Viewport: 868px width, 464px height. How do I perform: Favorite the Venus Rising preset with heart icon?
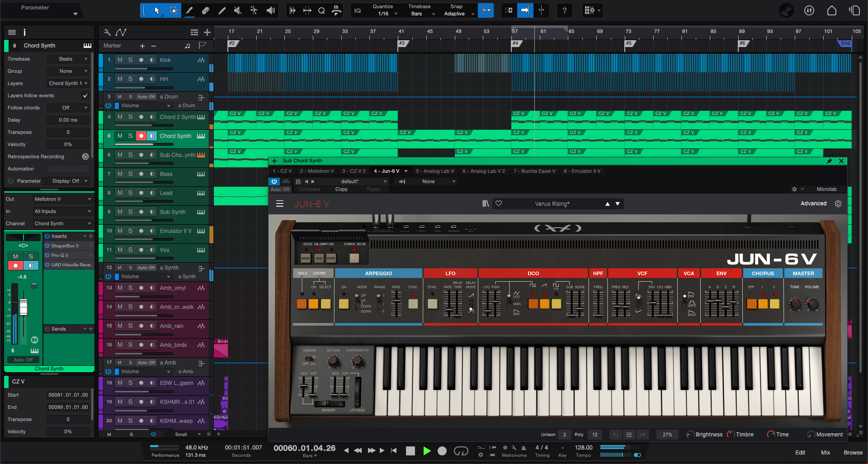[499, 204]
